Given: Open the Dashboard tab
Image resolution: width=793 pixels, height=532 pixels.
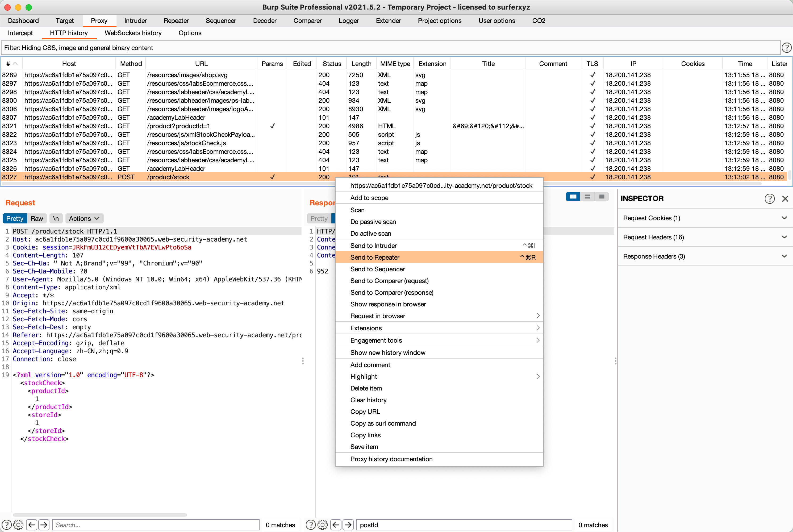Looking at the screenshot, I should coord(23,21).
